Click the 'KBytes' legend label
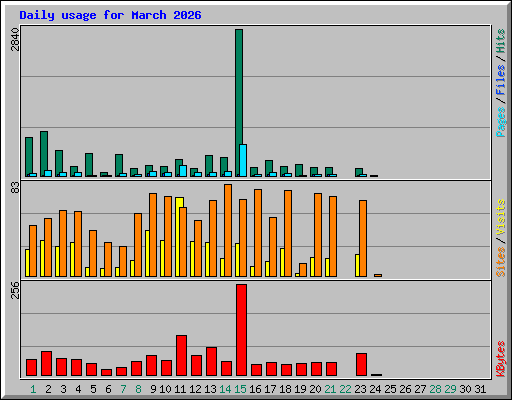This screenshot has width=512, height=400. coord(500,359)
